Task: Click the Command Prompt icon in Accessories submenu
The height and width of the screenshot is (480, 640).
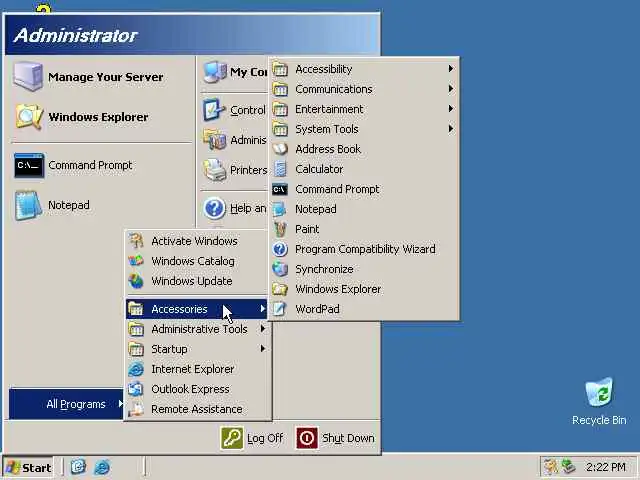Action: pos(280,189)
